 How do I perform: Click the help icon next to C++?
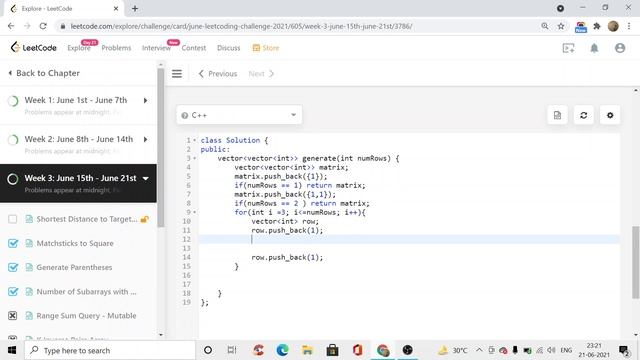(184, 116)
